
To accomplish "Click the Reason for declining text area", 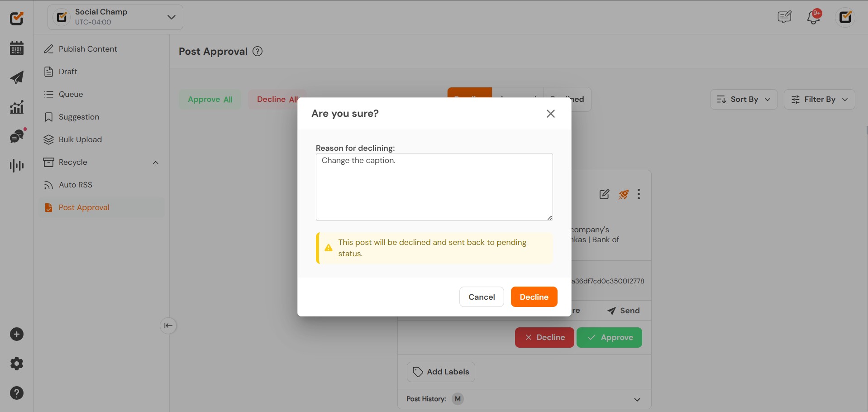I will (x=434, y=187).
